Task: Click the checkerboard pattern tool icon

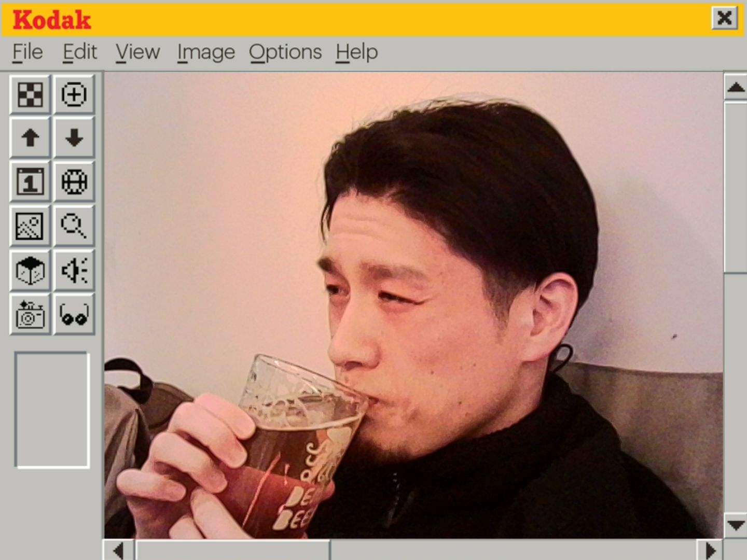Action: pos(30,94)
